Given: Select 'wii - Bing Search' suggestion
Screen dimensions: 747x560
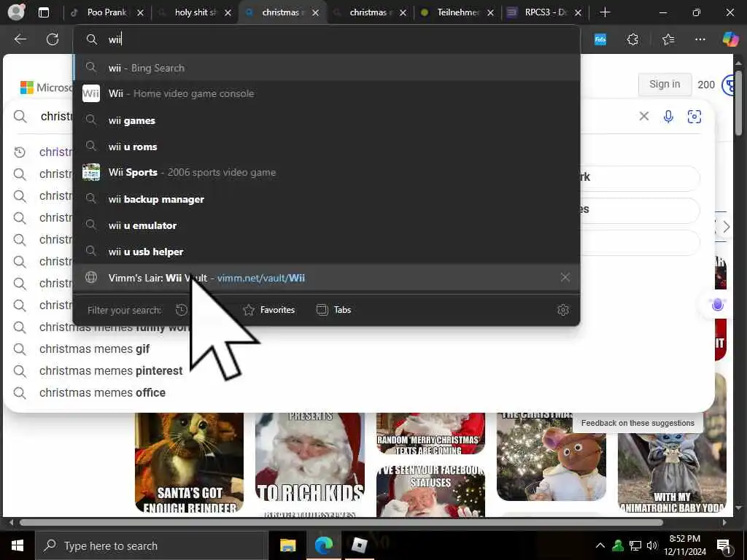Looking at the screenshot, I should click(327, 68).
